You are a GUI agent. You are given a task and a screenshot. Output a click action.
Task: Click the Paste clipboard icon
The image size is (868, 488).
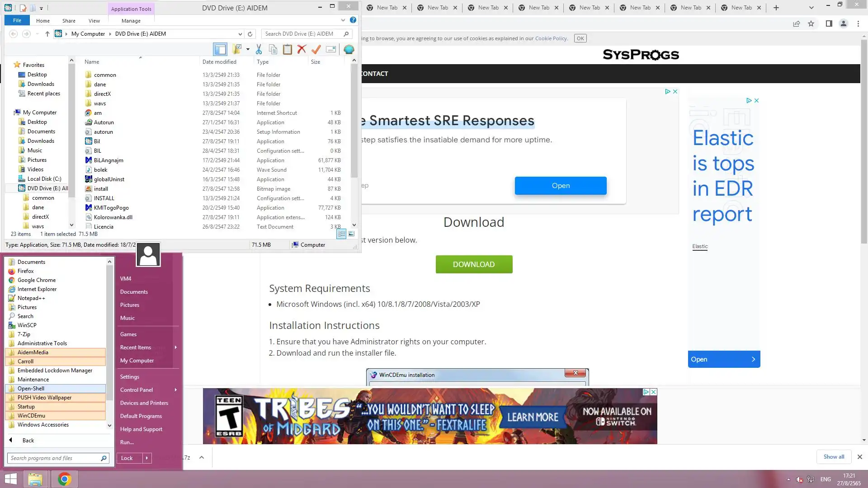pyautogui.click(x=287, y=49)
